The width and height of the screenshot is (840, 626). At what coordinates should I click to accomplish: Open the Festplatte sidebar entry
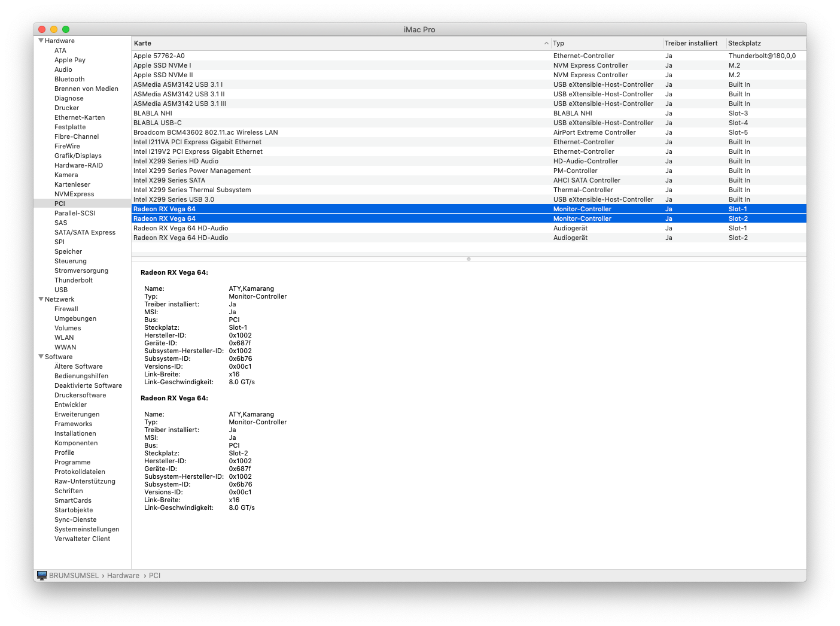pos(70,127)
